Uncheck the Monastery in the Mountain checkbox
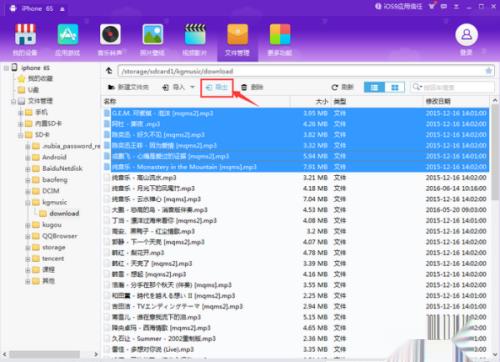This screenshot has height=362, width=500. pos(107,167)
